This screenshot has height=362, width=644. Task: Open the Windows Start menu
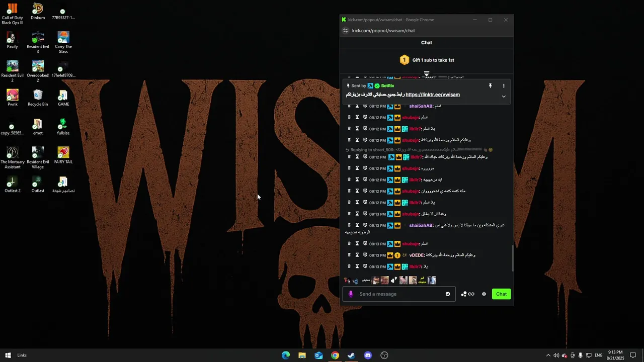pyautogui.click(x=8, y=355)
